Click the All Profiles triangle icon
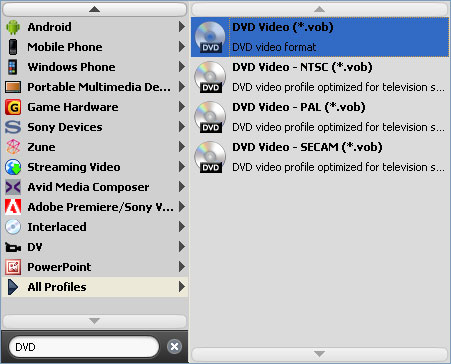Screen dimensions: 451x364 [13, 287]
